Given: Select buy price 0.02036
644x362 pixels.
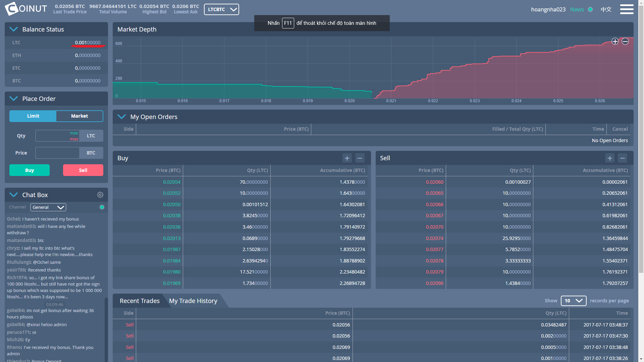Looking at the screenshot, I should click(x=172, y=227).
